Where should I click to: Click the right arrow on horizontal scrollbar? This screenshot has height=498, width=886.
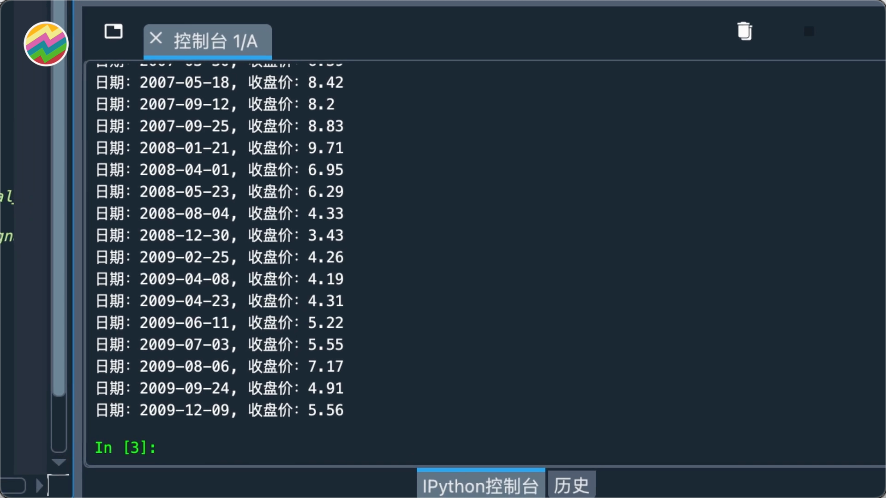(40, 486)
